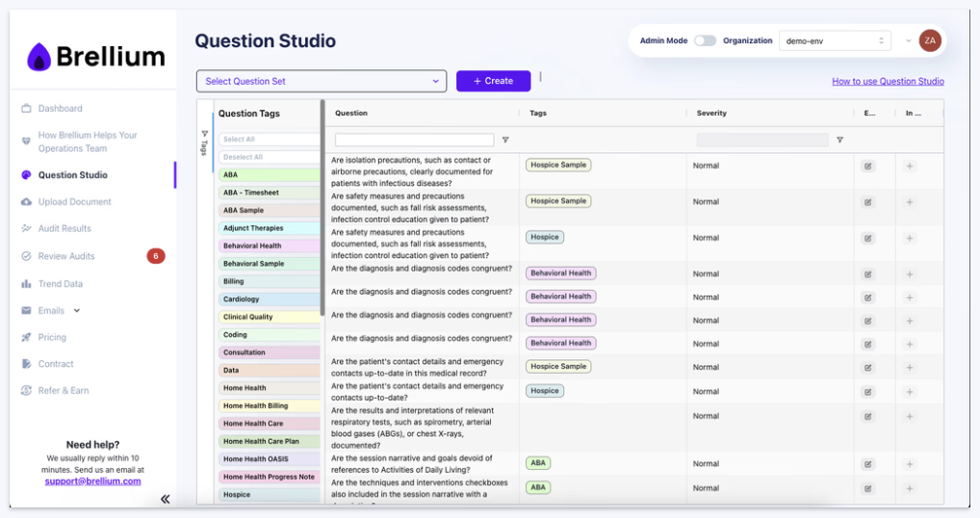This screenshot has height=518, width=980.
Task: Click the red 6 Review Audits badge
Action: [x=156, y=256]
